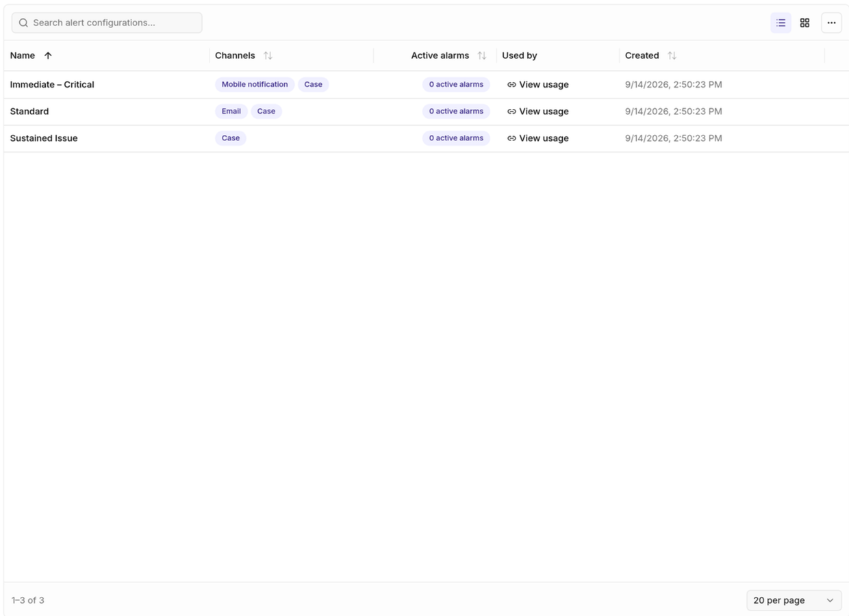This screenshot has height=616, width=849.
Task: Switch to list view layout
Action: pyautogui.click(x=781, y=23)
